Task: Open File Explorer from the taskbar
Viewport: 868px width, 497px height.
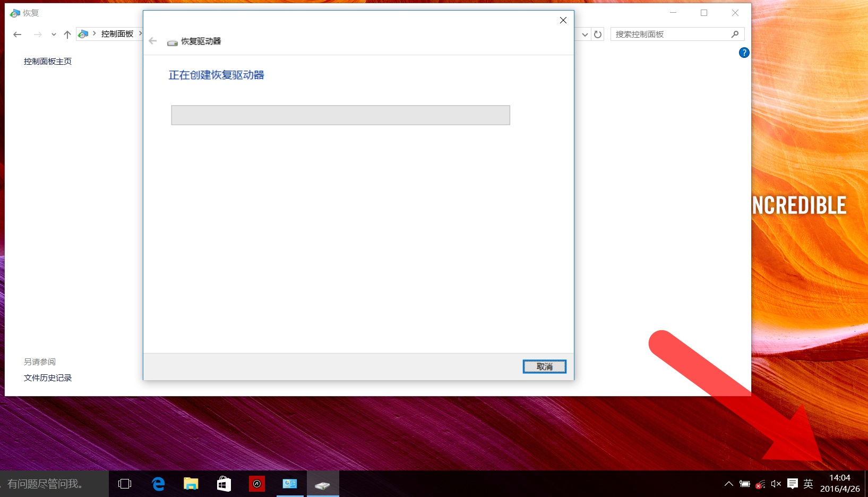Action: [x=191, y=483]
